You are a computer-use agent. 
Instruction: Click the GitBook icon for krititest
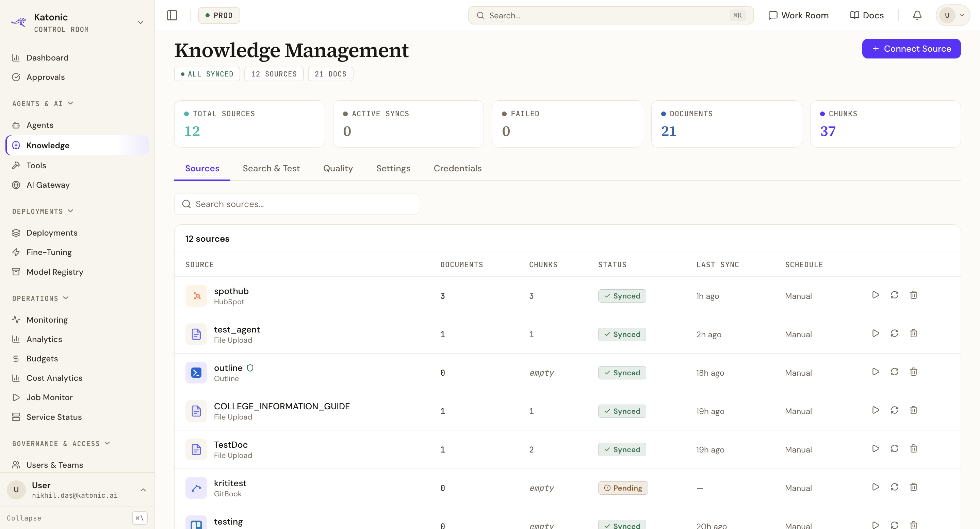(196, 488)
